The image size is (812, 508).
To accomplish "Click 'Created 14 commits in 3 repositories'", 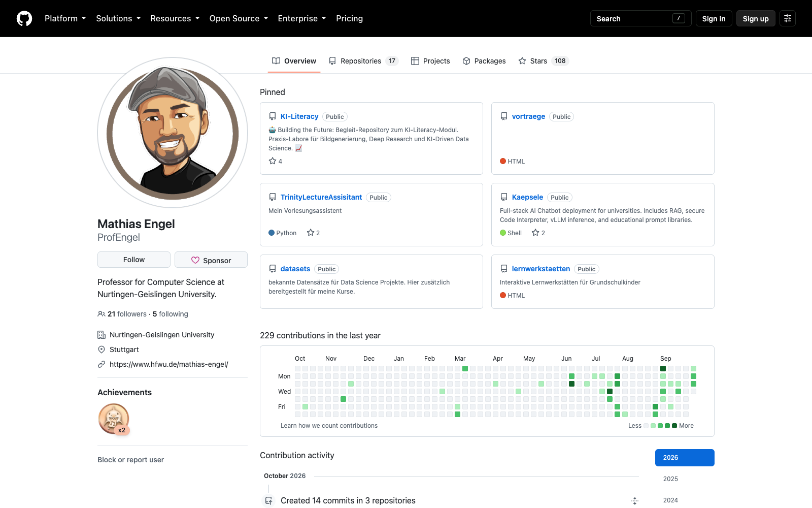I will point(348,501).
